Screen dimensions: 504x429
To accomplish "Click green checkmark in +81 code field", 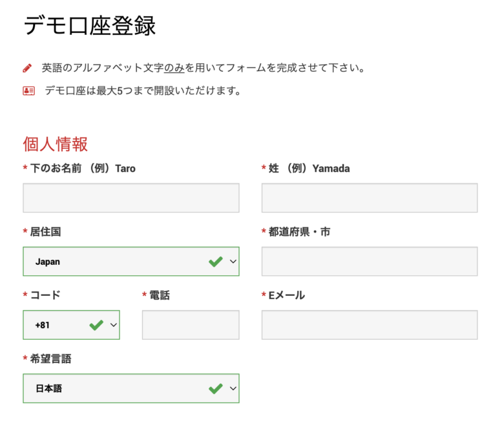I will click(96, 325).
